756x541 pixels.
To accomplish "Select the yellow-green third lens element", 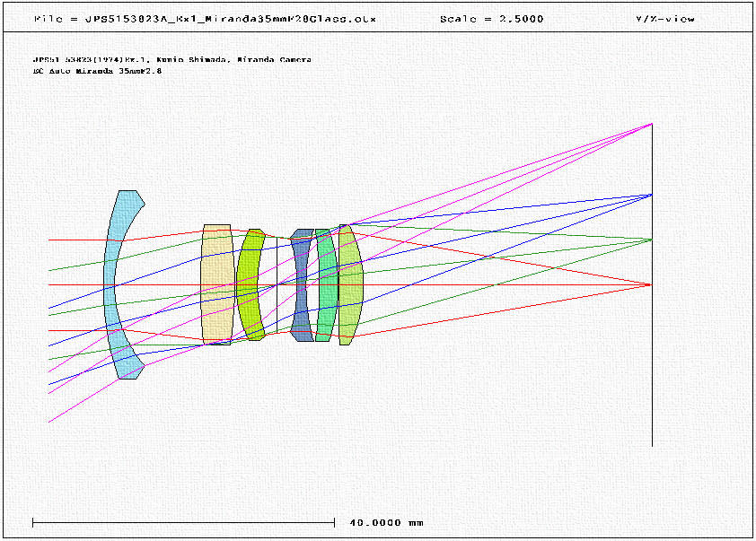I will pos(248,284).
